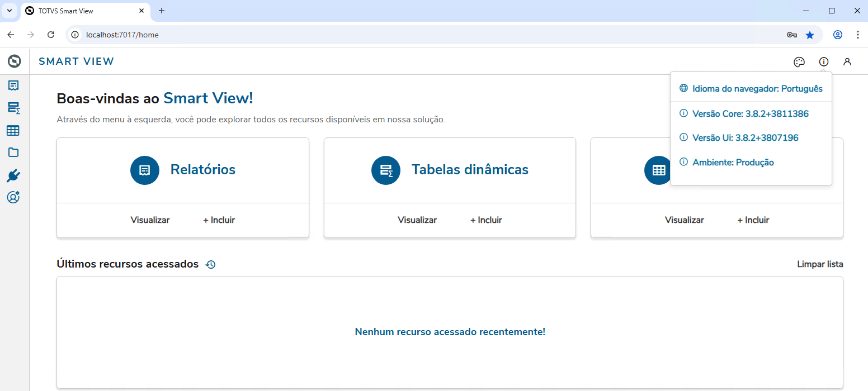Open the Chrome profile icon

[x=838, y=35]
